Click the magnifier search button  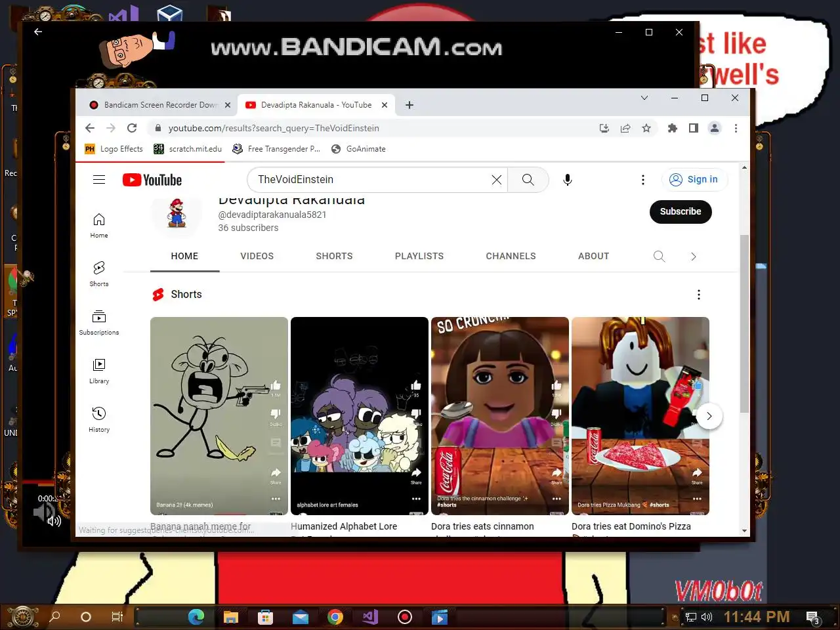coord(528,180)
